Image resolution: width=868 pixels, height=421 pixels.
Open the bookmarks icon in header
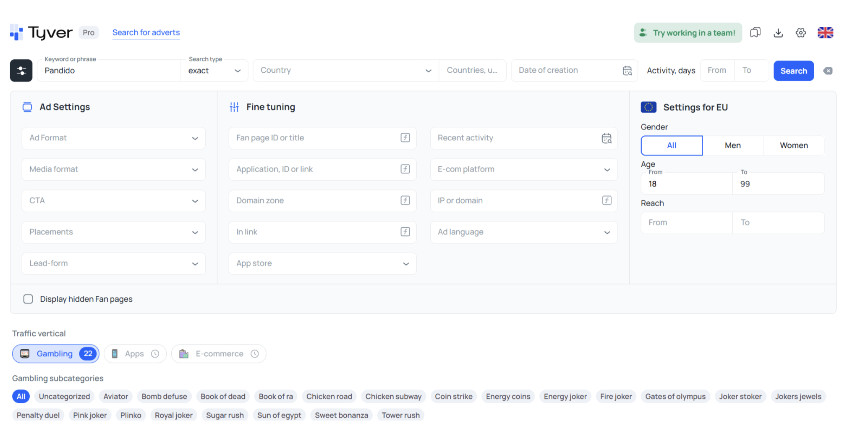755,32
